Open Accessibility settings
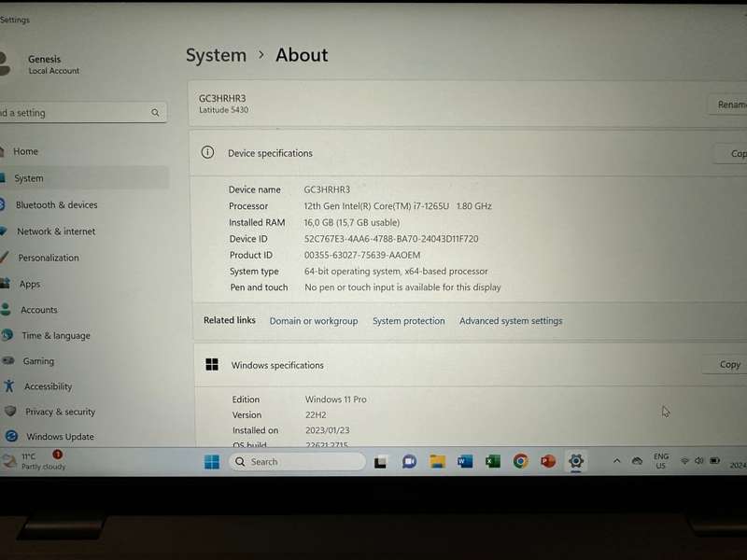 (x=49, y=386)
